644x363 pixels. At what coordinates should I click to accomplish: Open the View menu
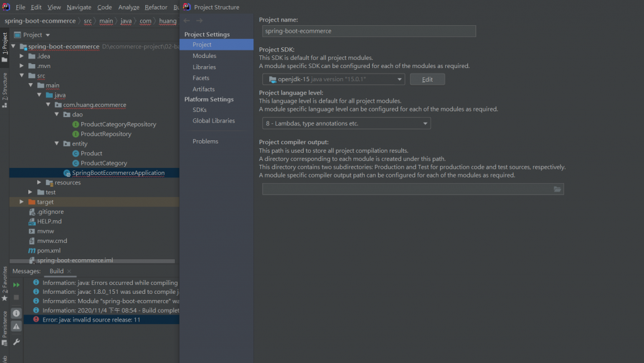[54, 7]
